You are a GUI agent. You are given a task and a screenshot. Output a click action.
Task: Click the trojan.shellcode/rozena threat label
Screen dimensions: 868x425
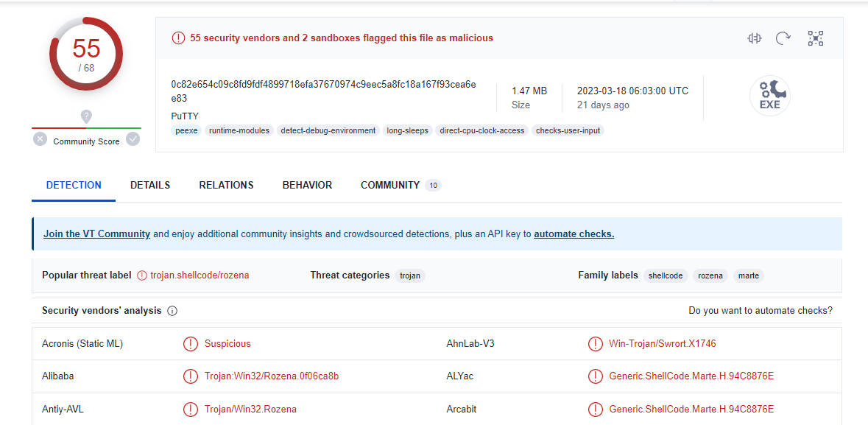tap(200, 275)
